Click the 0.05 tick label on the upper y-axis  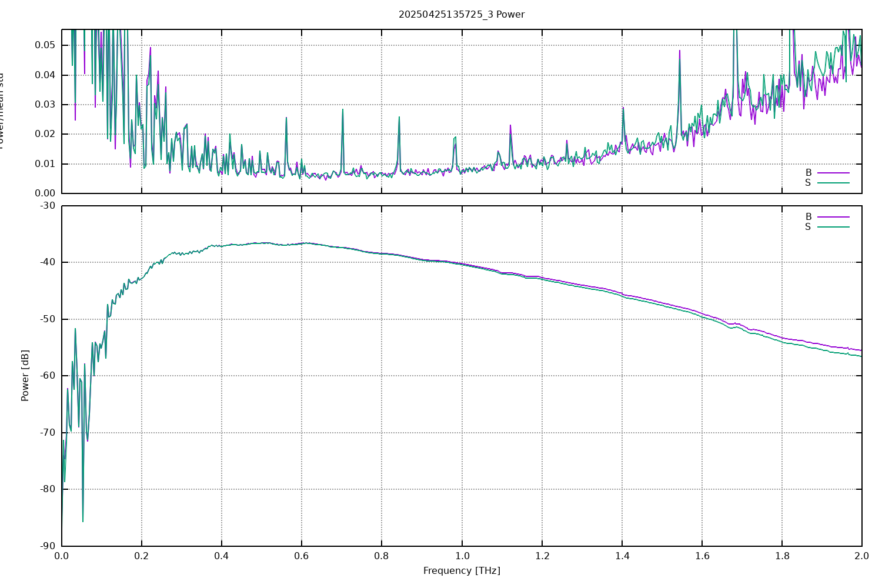(x=45, y=45)
